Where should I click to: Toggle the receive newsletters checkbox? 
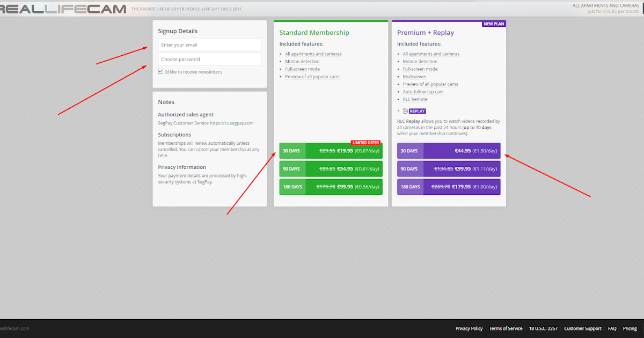pos(160,71)
